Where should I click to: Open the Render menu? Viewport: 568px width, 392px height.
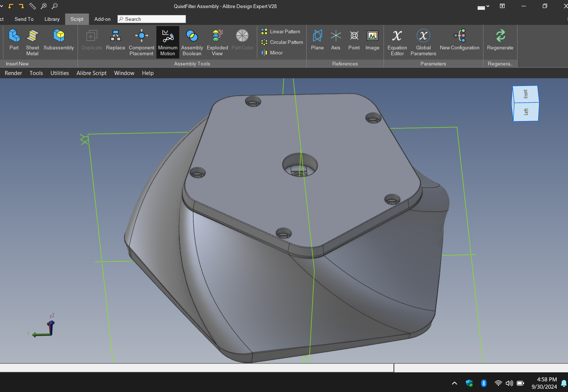pos(14,73)
